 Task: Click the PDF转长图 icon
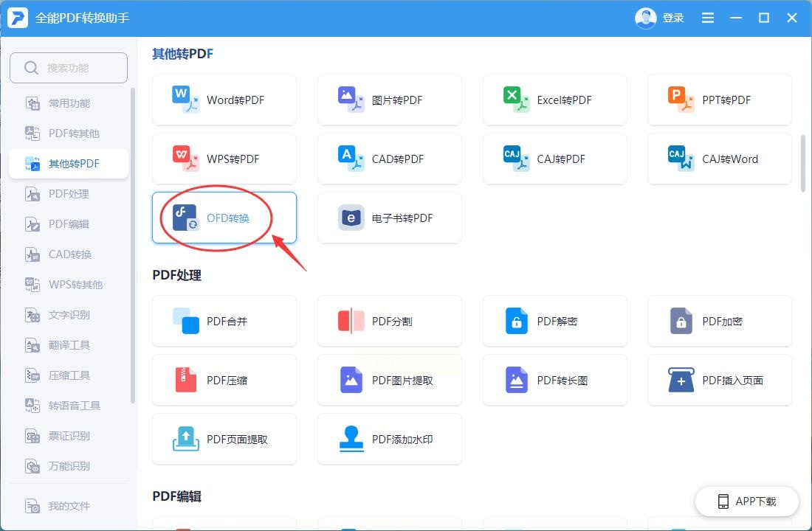516,380
